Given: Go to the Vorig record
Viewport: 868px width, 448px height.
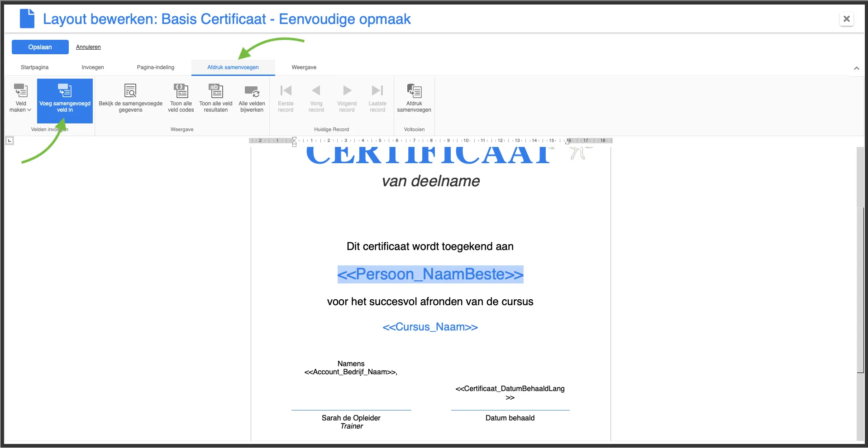Looking at the screenshot, I should [316, 97].
